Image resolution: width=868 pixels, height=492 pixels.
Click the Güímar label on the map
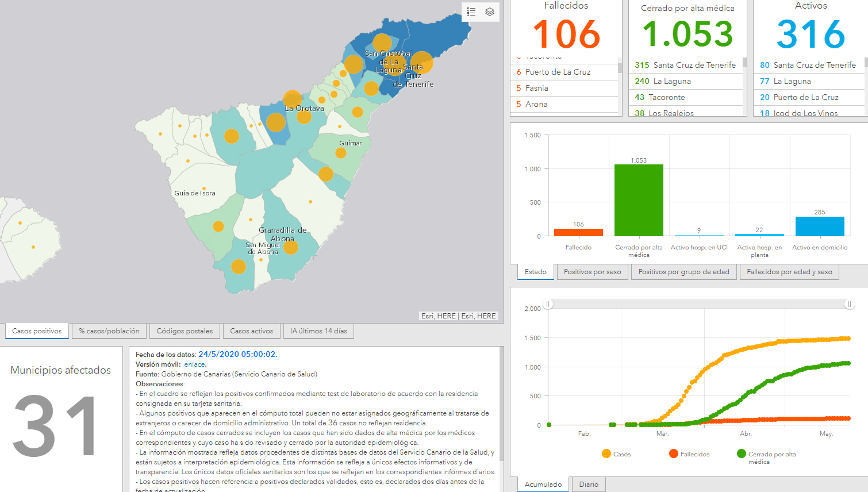[x=351, y=143]
